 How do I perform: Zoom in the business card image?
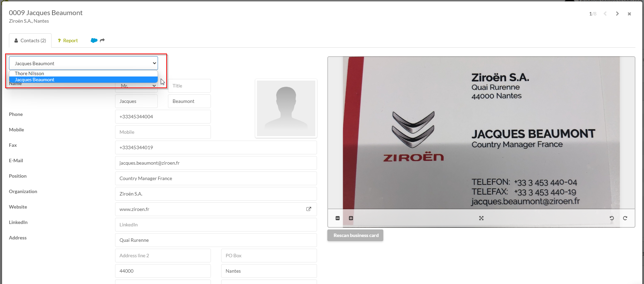[351, 218]
